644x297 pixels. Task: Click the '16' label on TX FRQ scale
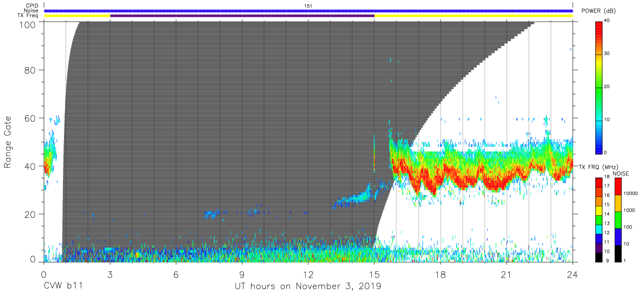(x=607, y=195)
